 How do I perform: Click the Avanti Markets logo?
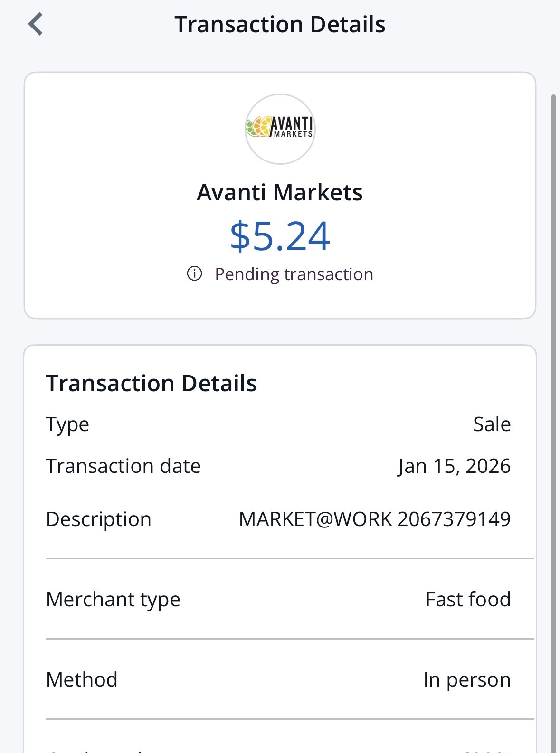coord(280,129)
